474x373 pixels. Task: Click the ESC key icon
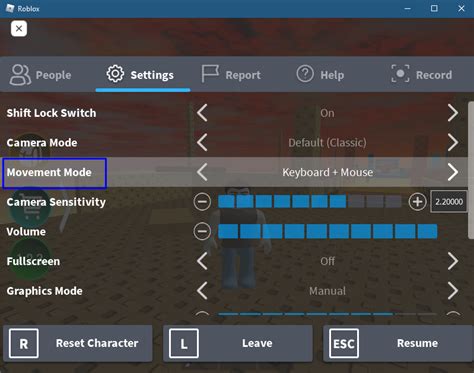(x=344, y=343)
